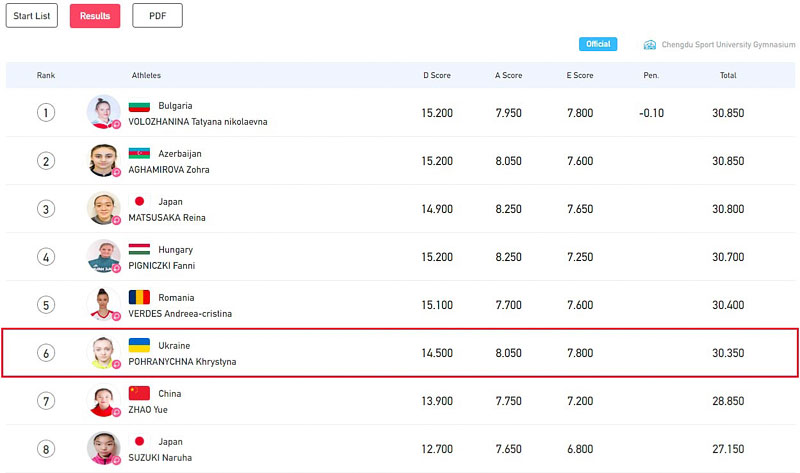Select athlete name MATSUSAKA Reina
800x473 pixels.
[x=167, y=218]
